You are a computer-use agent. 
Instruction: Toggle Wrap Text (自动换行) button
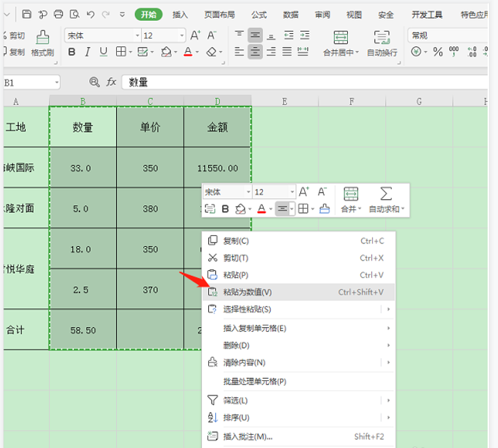382,42
